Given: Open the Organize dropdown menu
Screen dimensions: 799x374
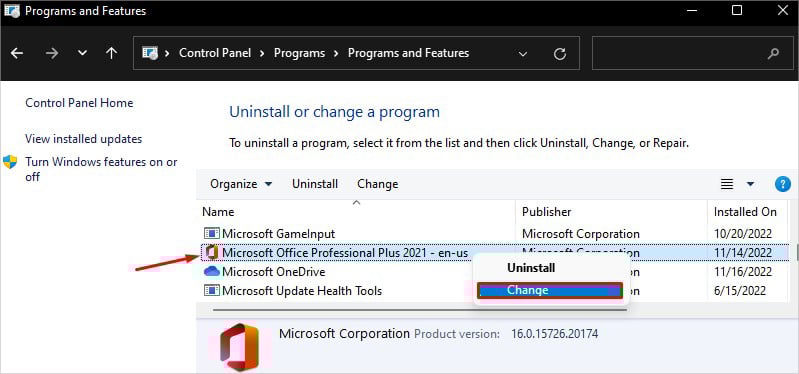Looking at the screenshot, I should coord(241,184).
